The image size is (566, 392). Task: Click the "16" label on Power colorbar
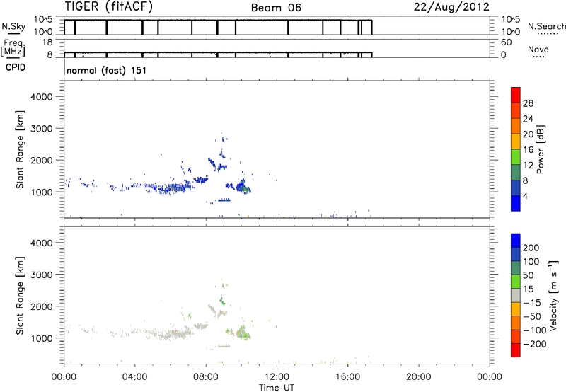tap(528, 150)
